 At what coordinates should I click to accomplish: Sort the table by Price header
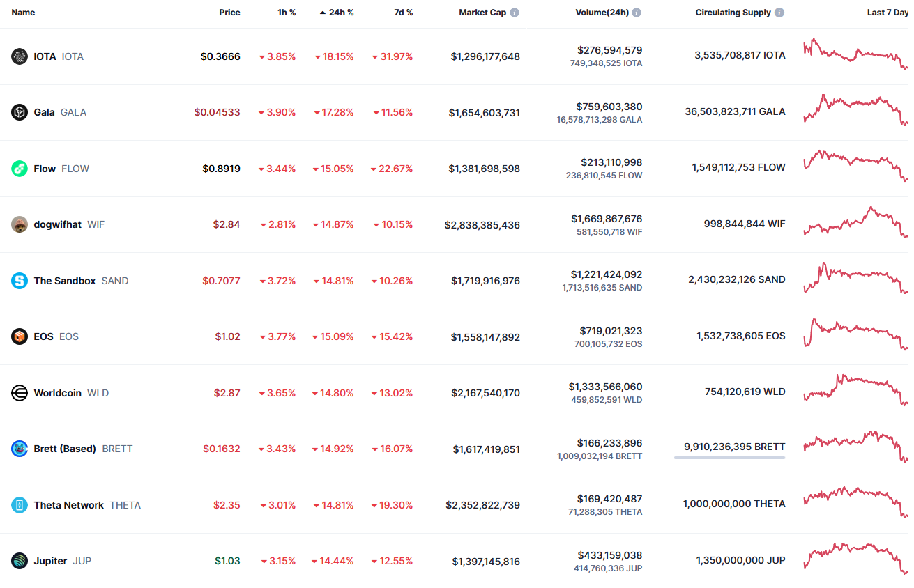229,13
